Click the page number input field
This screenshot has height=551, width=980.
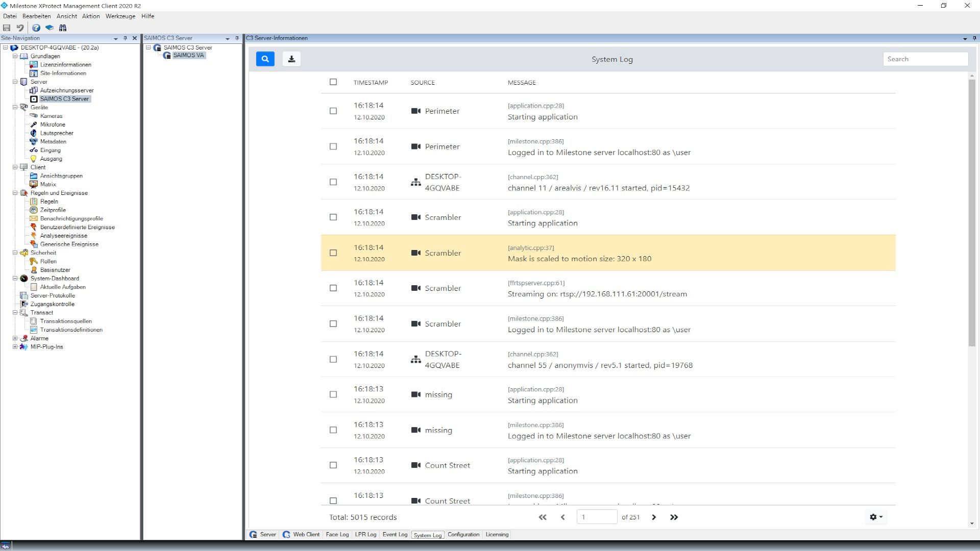tap(597, 517)
